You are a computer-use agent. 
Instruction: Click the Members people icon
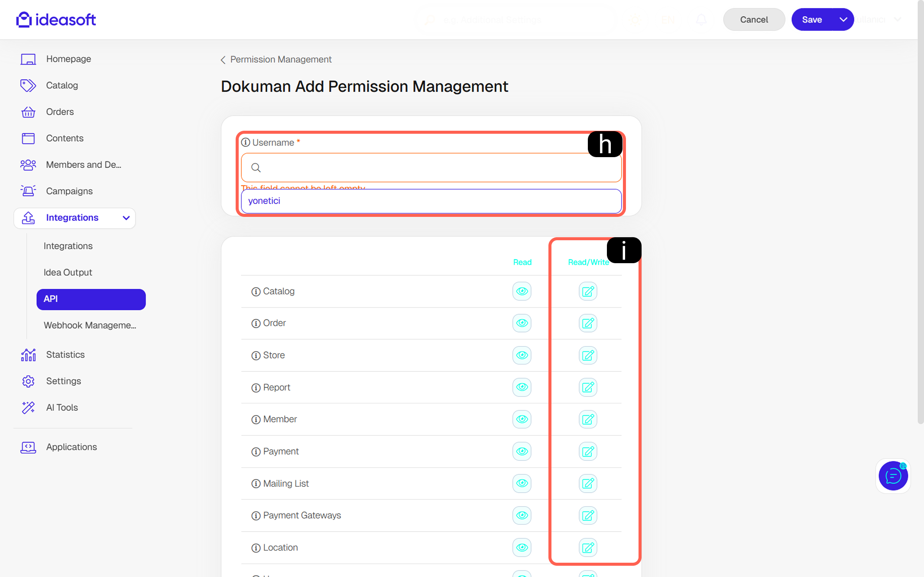pyautogui.click(x=28, y=164)
